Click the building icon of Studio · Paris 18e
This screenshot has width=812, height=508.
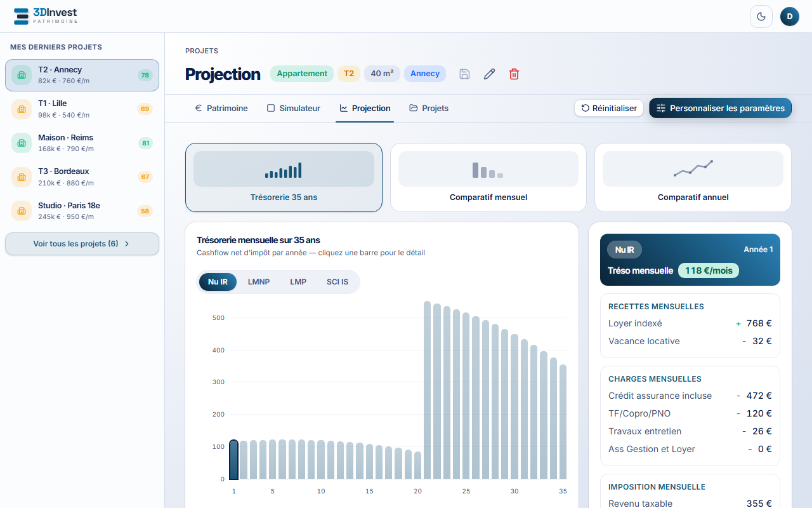22,211
